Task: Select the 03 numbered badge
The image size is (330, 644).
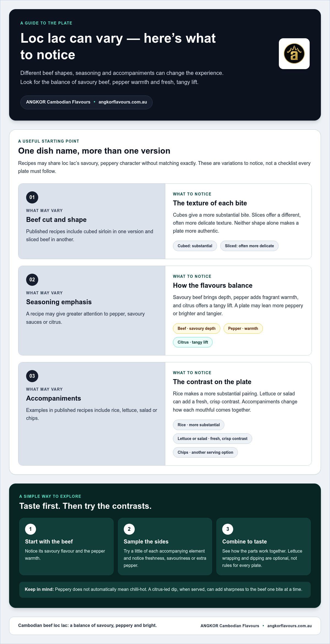Action: click(x=32, y=376)
